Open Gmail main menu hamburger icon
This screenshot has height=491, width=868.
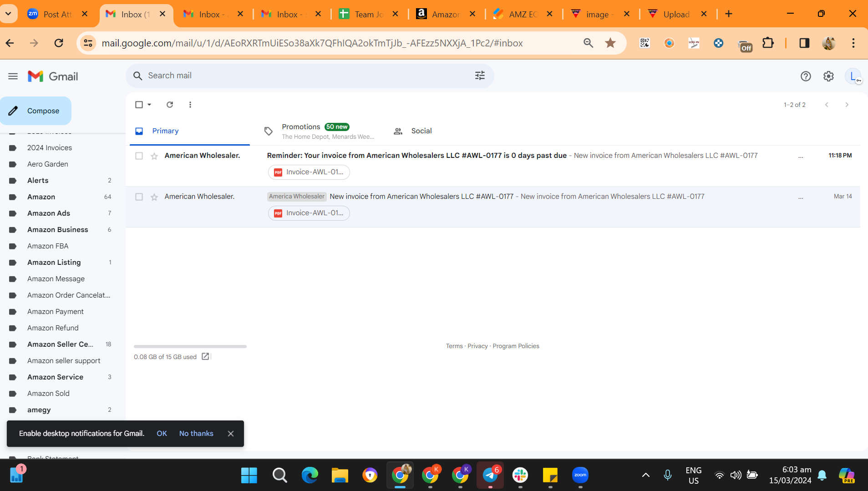click(x=13, y=76)
